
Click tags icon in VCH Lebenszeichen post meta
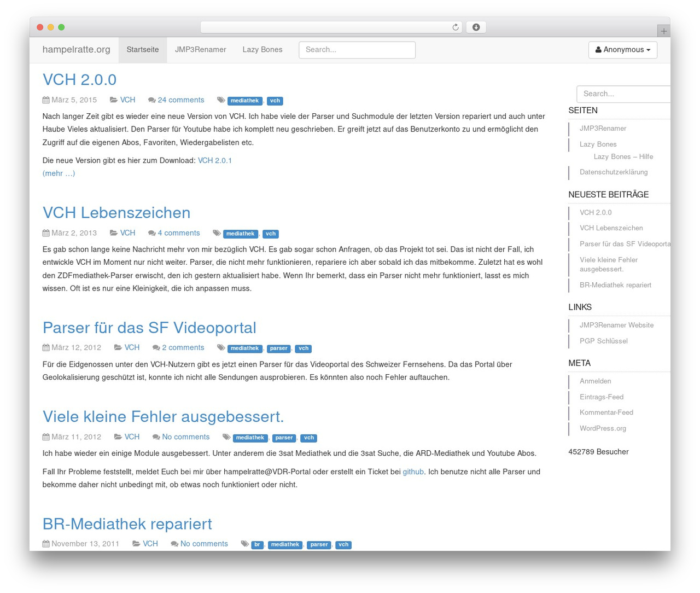[217, 233]
